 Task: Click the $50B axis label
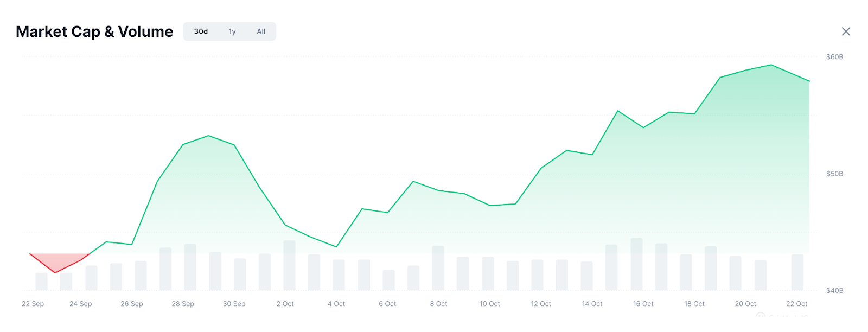coord(834,174)
